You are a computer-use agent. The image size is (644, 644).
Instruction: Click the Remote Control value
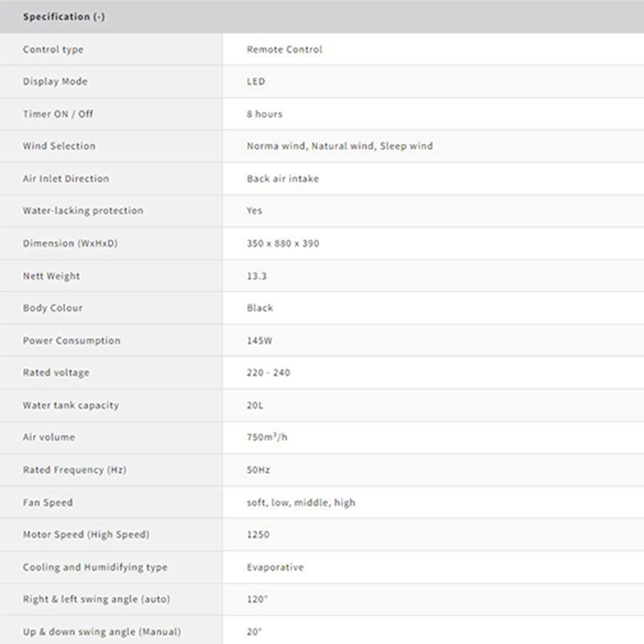(x=284, y=49)
